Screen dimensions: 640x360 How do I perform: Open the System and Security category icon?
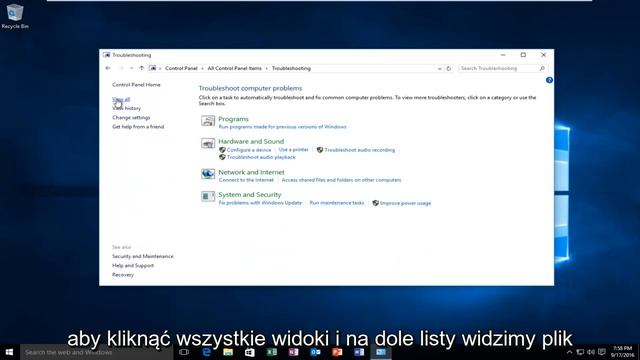[208, 196]
